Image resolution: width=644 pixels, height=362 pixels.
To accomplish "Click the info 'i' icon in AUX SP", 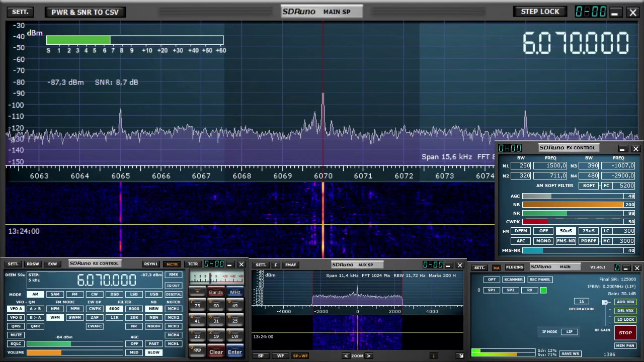I will point(433,356).
